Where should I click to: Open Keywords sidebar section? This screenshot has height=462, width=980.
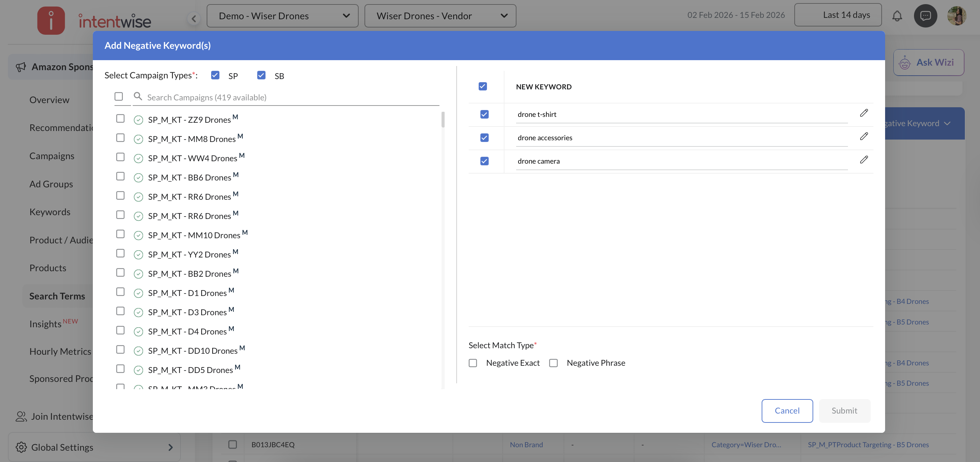click(50, 212)
